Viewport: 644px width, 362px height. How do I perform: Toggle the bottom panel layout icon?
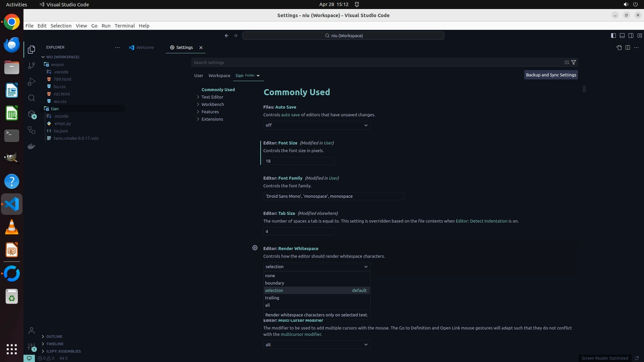[622, 36]
